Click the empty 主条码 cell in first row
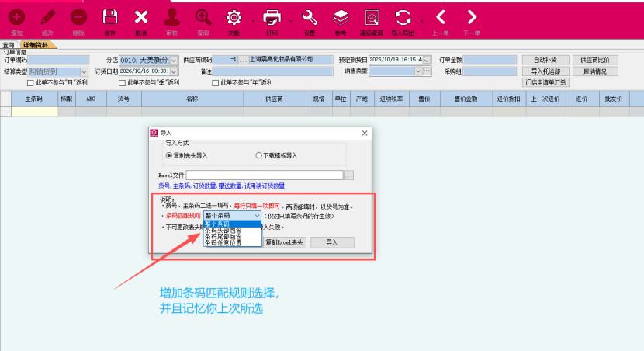This screenshot has width=644, height=351. 34,111
